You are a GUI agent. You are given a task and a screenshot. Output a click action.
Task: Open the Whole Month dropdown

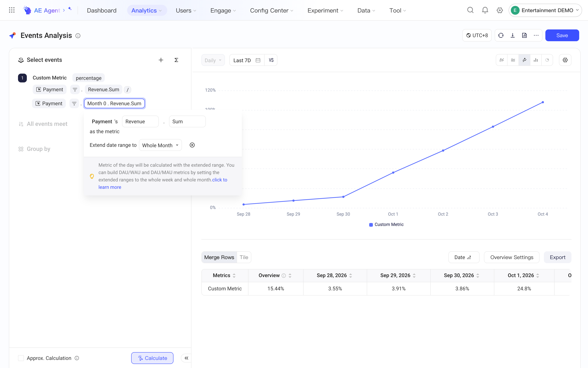click(x=160, y=145)
